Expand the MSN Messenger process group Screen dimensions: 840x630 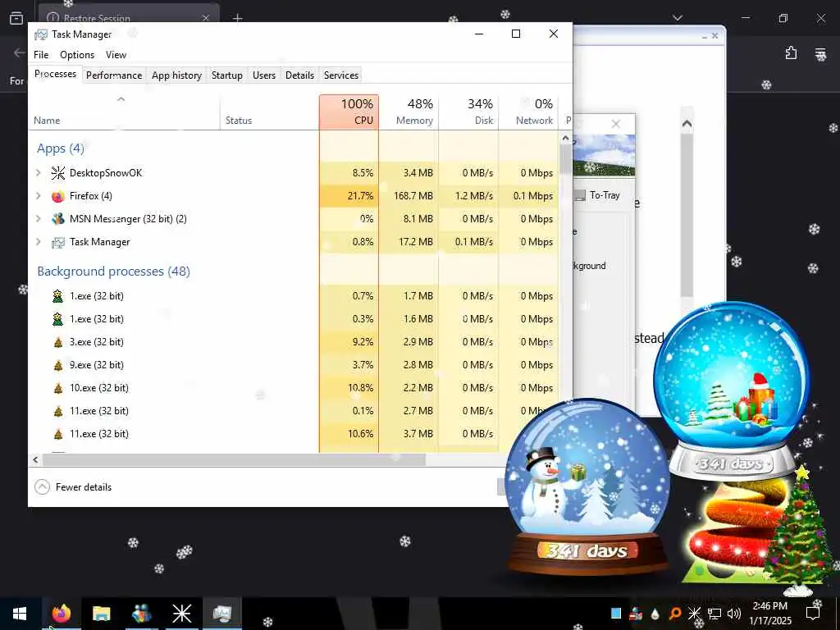(x=38, y=218)
